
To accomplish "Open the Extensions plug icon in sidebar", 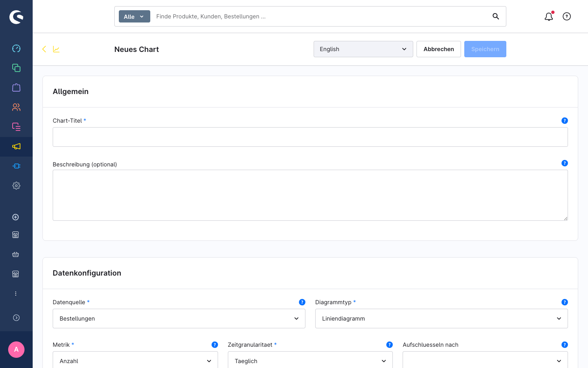I will click(16, 166).
